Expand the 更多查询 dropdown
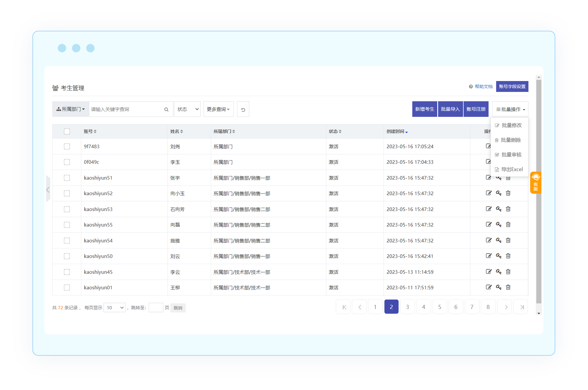 [218, 109]
